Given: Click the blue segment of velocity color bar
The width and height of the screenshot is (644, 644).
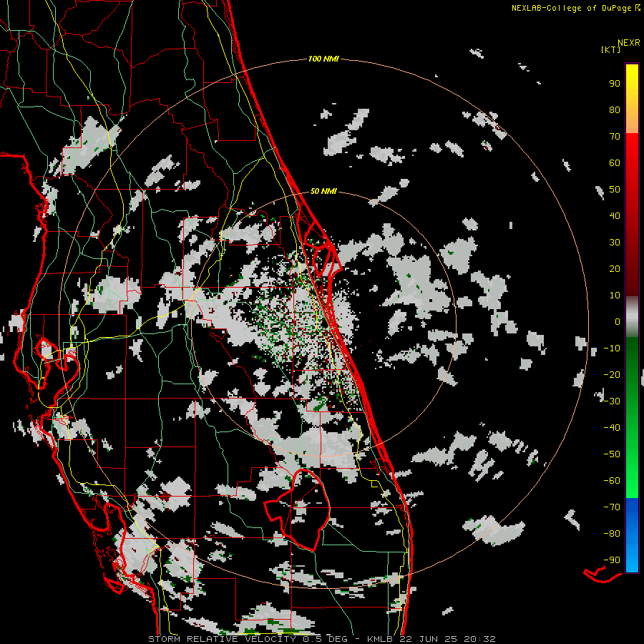Looking at the screenshot, I should click(x=632, y=535).
